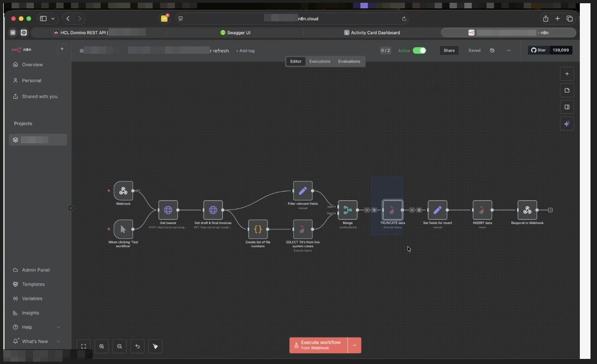597x364 pixels.
Task: Open Create list of file numbers node
Action: pos(258,229)
